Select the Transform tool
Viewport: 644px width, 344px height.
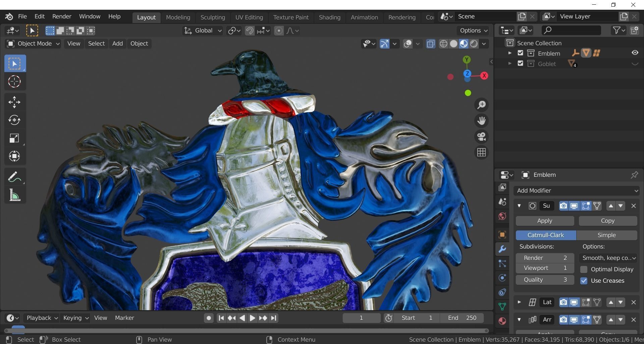coord(14,156)
